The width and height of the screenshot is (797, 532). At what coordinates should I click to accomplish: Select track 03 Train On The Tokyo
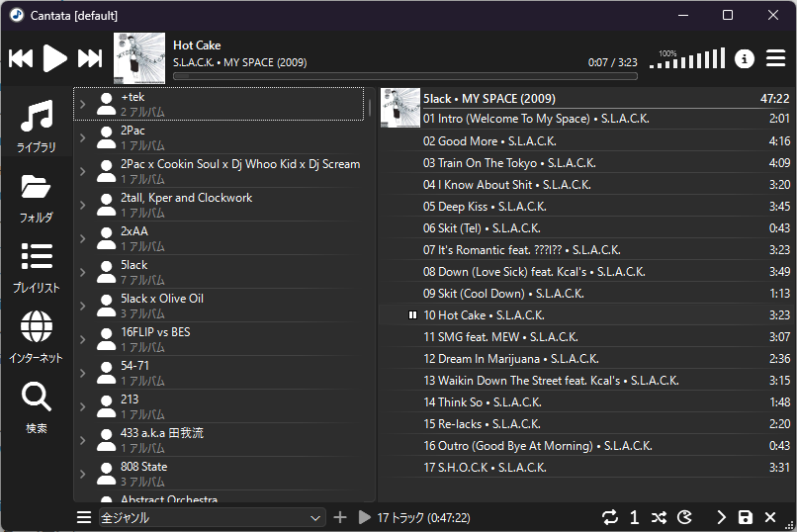[x=585, y=162]
